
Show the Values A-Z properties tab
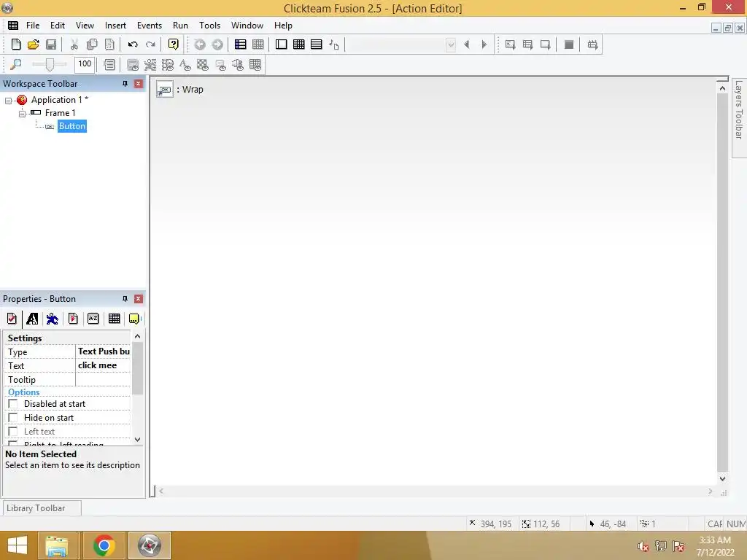93,319
